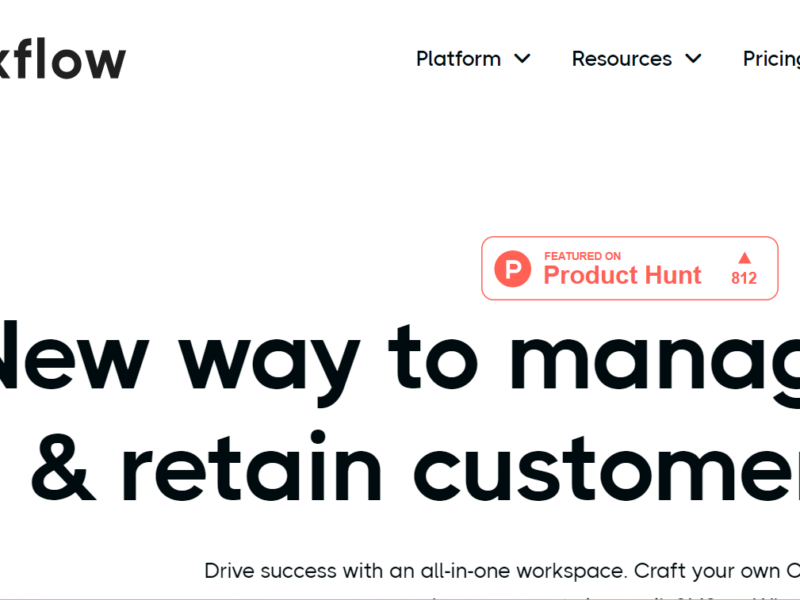Click the Product Hunt circular P logo
This screenshot has width=800, height=600.
[513, 269]
